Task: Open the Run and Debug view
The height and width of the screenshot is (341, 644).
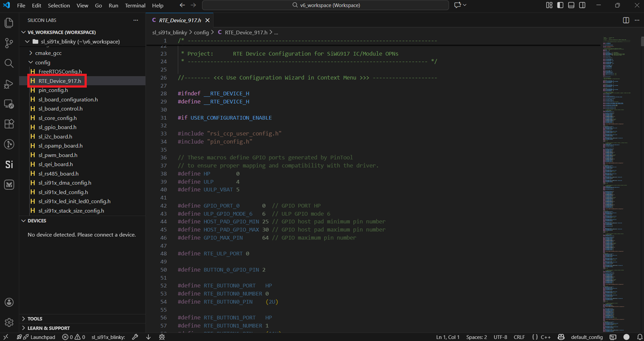Action: click(x=8, y=84)
